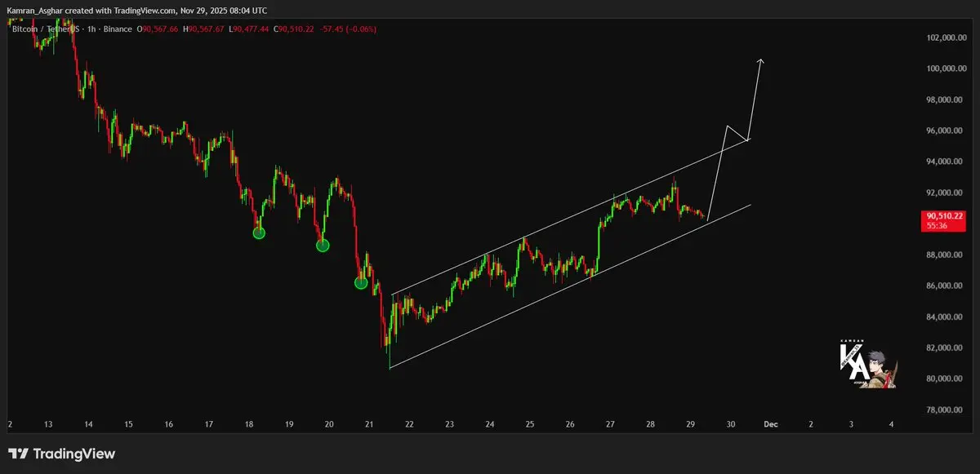The image size is (980, 474).
Task: Click the 88,000.00 price axis label
Action: [943, 255]
